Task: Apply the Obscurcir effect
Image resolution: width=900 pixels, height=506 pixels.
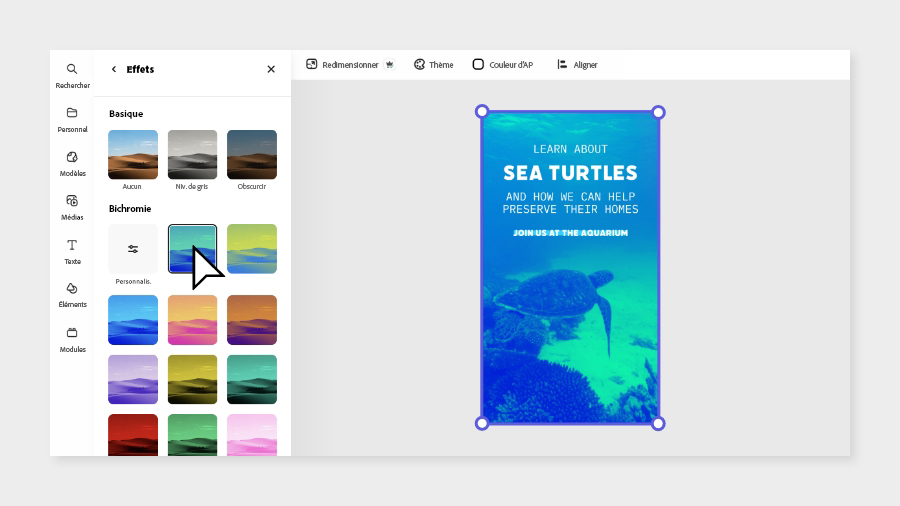Action: click(x=252, y=154)
